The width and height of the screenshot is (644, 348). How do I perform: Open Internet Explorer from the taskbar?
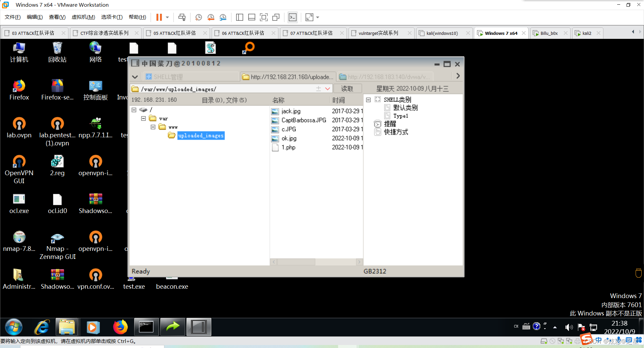click(42, 327)
